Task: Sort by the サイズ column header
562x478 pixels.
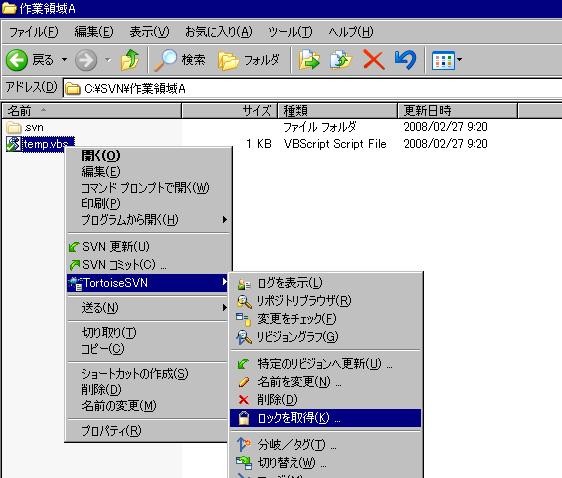Action: click(229, 111)
